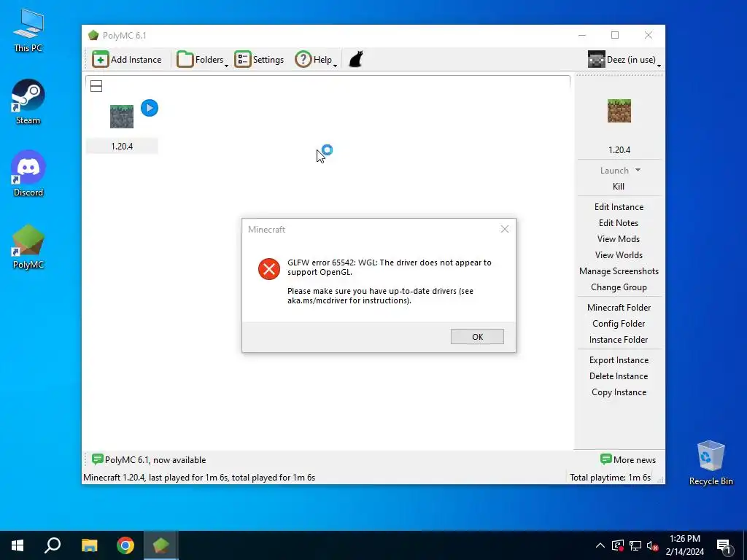The image size is (747, 560).
Task: Open the PolyMC 6.1 now available news
Action: [x=149, y=460]
